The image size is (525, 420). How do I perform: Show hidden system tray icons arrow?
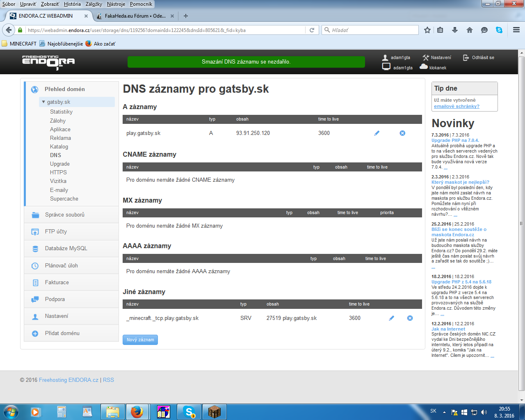tap(444, 412)
